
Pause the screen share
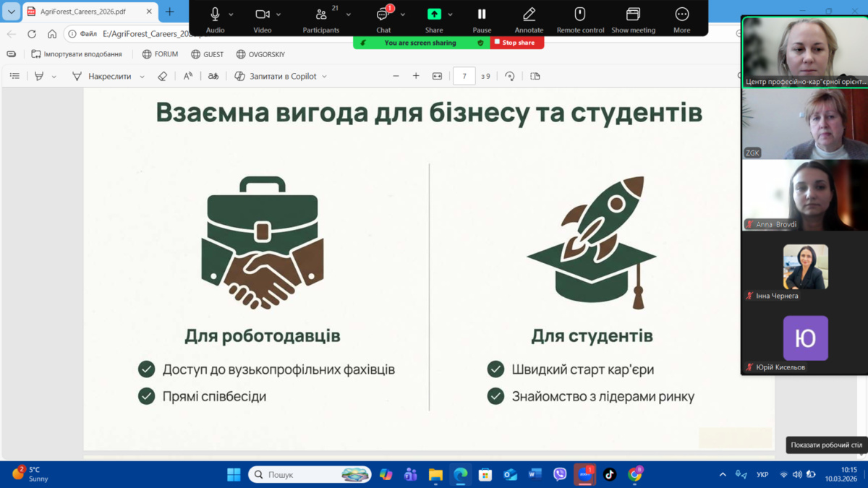[x=482, y=19]
